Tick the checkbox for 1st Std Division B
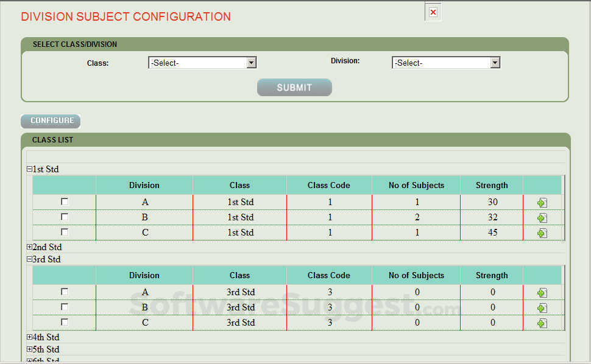 point(64,216)
